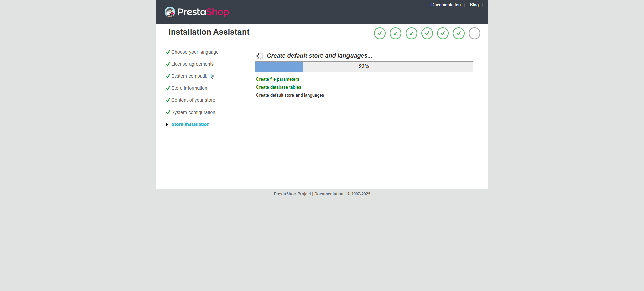The width and height of the screenshot is (644, 291).
Task: Click checkmark beside "Choose your language"
Action: (x=168, y=52)
